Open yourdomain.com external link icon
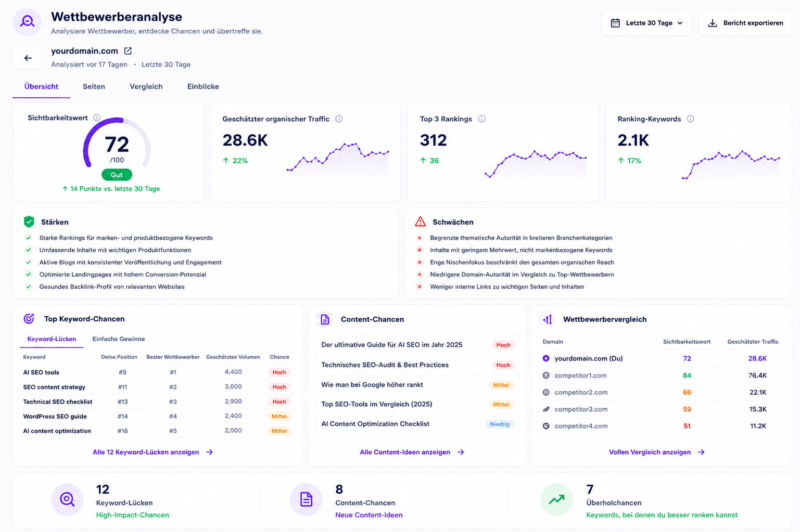 (x=128, y=51)
